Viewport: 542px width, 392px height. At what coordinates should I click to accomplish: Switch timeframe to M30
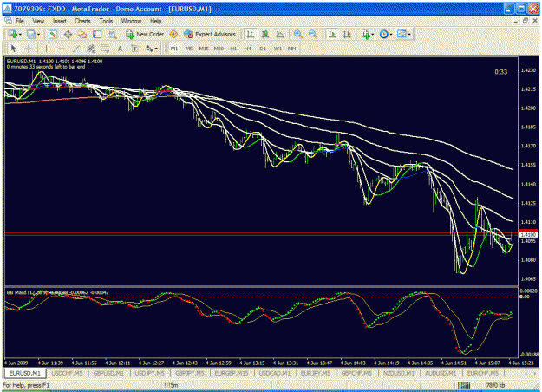tap(219, 49)
